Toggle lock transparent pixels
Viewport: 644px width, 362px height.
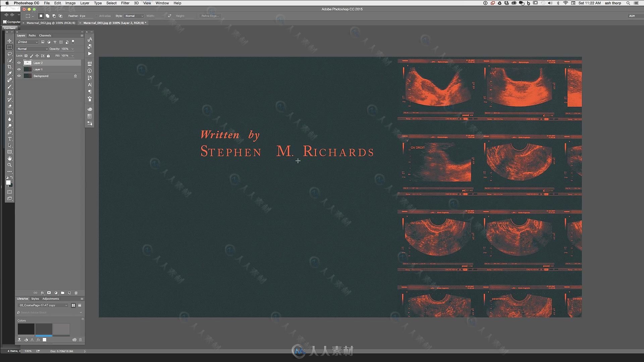[x=26, y=56]
